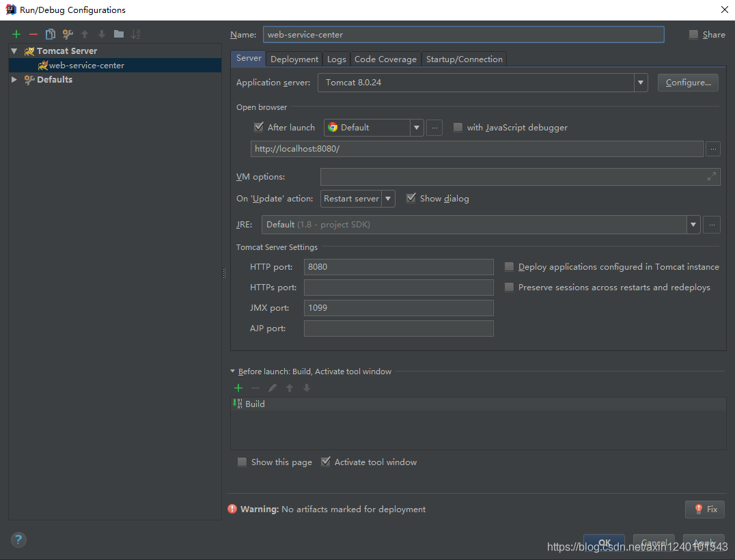The width and height of the screenshot is (735, 560).
Task: Confirm with the OK button
Action: [x=604, y=543]
